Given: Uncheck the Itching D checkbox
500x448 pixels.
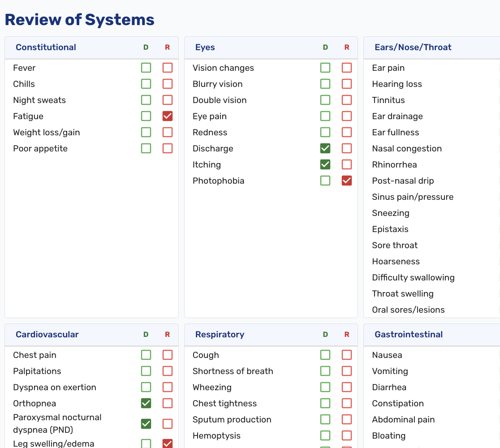Looking at the screenshot, I should coord(325,164).
